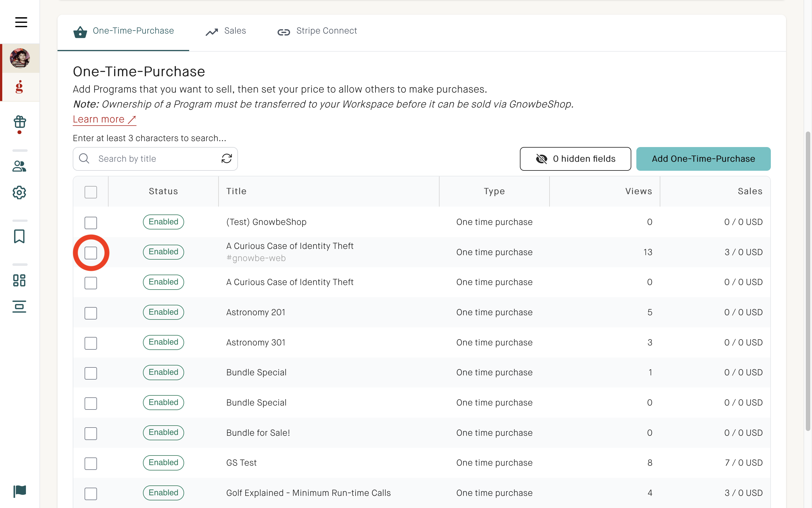Check the Astronomy 201 row checkbox

point(91,313)
